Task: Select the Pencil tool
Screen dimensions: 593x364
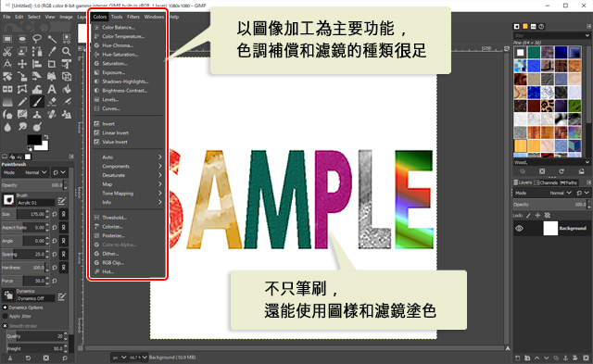Action: click(x=22, y=102)
